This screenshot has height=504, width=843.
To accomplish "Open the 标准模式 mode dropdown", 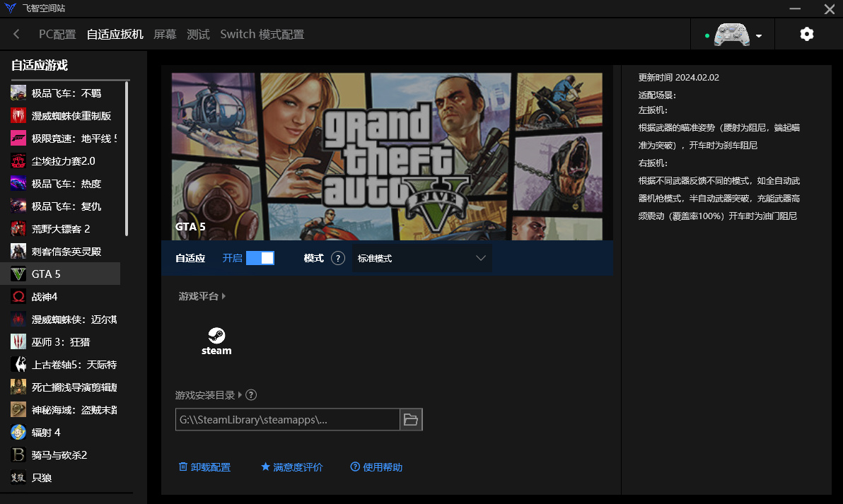I will click(x=422, y=259).
